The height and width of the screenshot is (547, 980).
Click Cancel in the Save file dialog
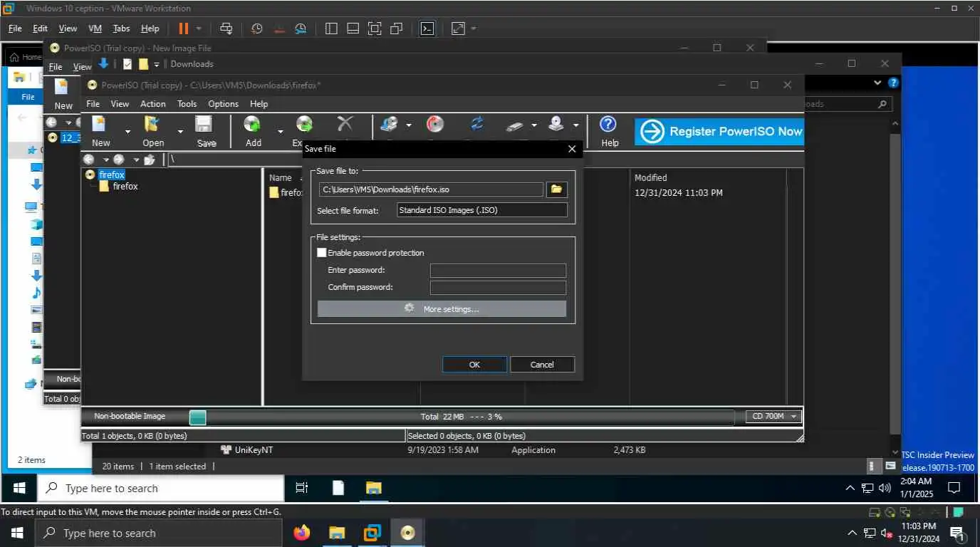click(542, 365)
